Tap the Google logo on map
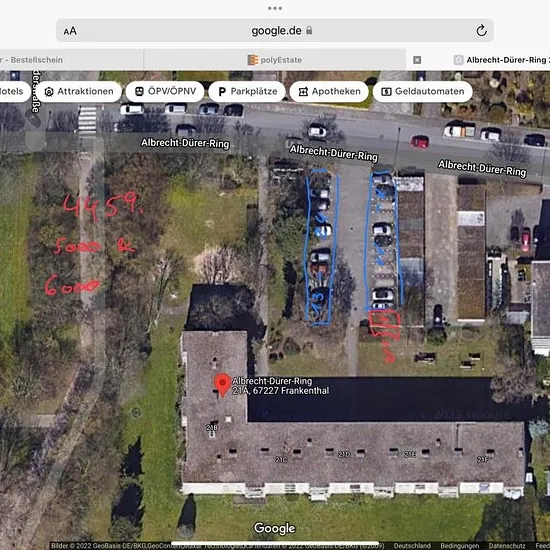550x550 pixels. click(x=275, y=528)
